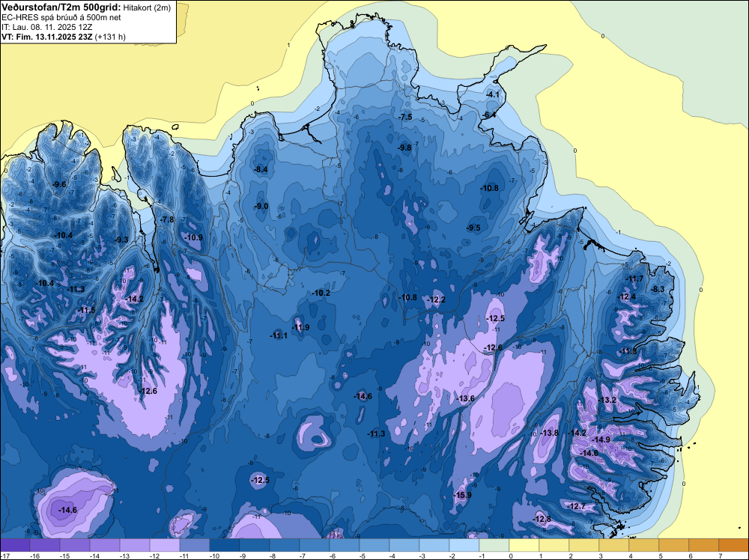The height and width of the screenshot is (560, 749).
Task: Click the -9.3 temperature label
Action: click(121, 240)
